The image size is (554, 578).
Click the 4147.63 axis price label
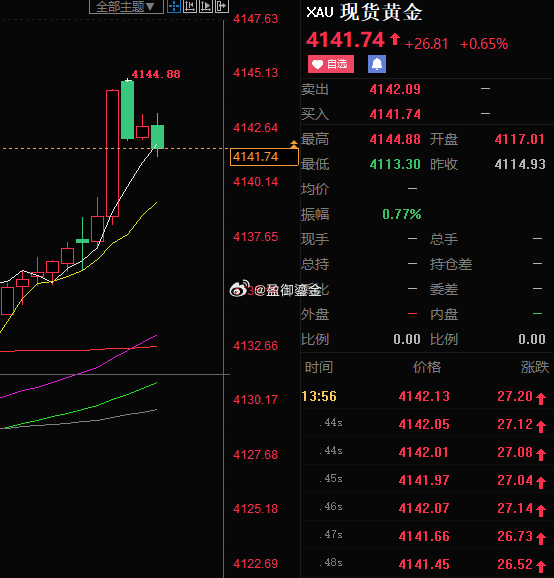point(255,19)
